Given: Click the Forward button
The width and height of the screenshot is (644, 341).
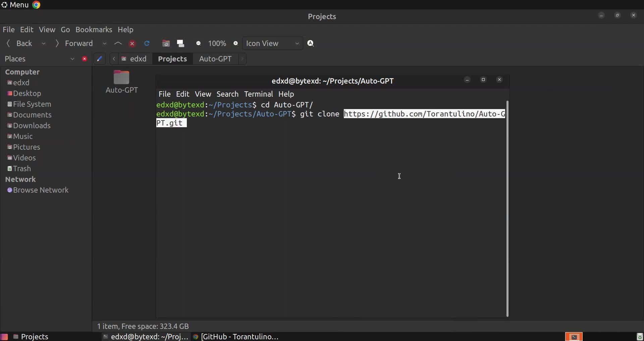Looking at the screenshot, I should pos(74,43).
